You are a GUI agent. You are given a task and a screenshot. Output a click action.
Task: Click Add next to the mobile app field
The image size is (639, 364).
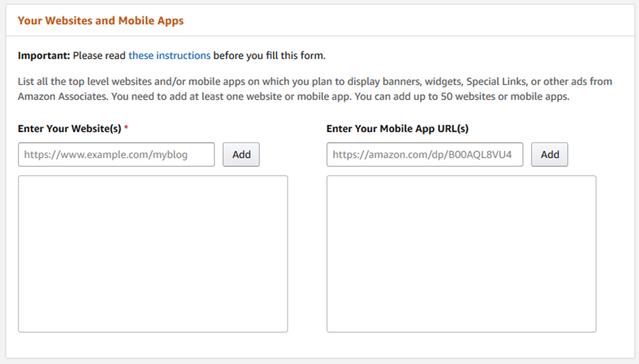click(x=549, y=155)
